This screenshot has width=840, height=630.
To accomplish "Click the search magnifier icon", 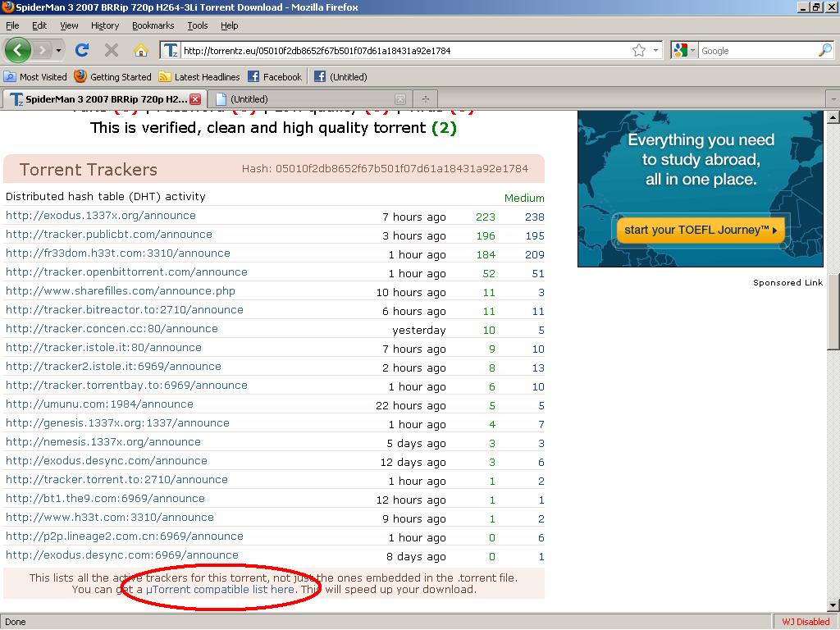I will point(825,50).
